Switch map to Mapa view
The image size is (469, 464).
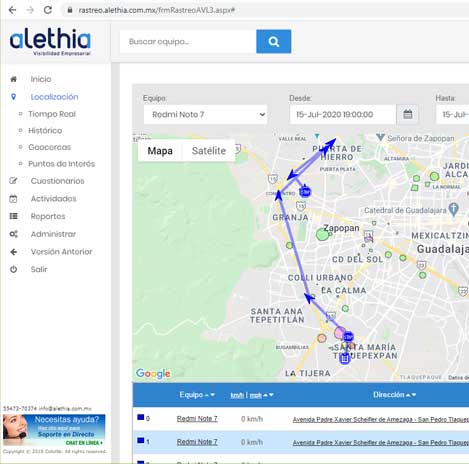(160, 151)
